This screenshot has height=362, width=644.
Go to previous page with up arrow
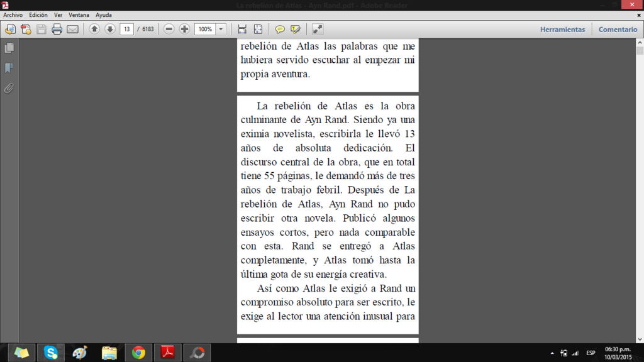[94, 29]
